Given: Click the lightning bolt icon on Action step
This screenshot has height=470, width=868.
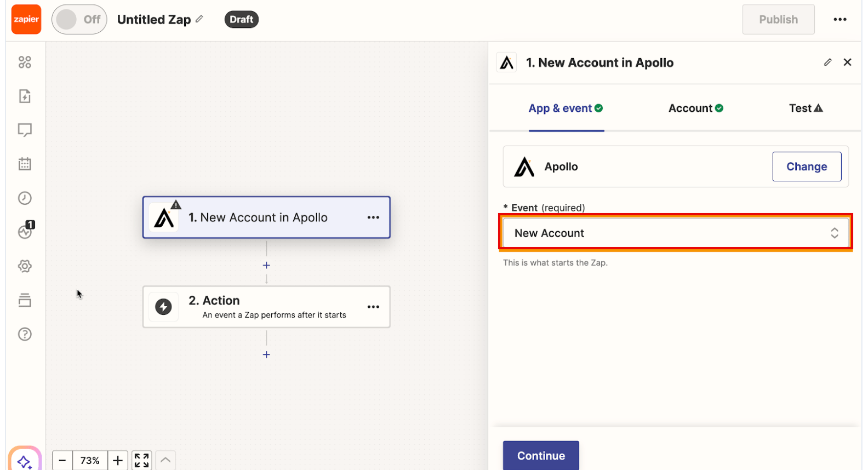Looking at the screenshot, I should tap(163, 307).
